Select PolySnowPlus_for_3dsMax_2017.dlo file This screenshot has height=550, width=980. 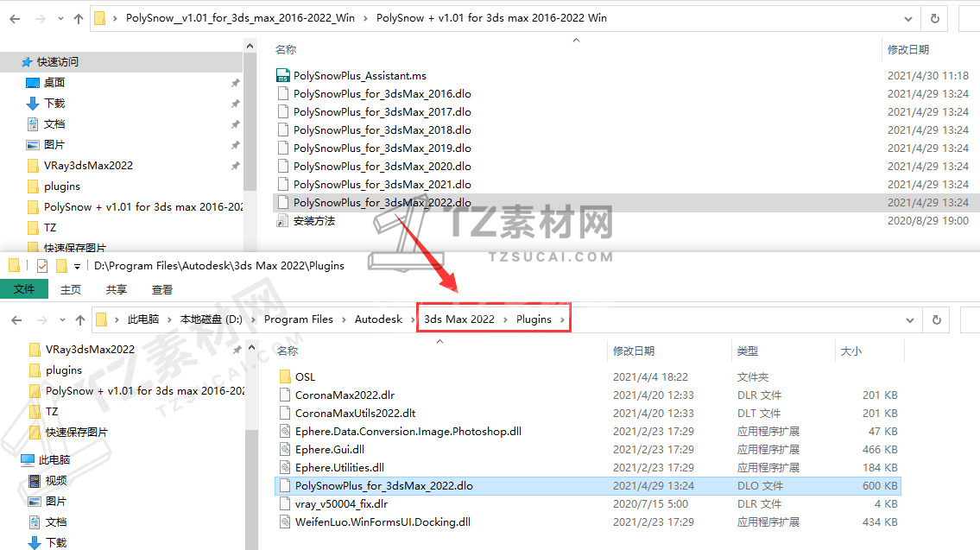click(382, 112)
